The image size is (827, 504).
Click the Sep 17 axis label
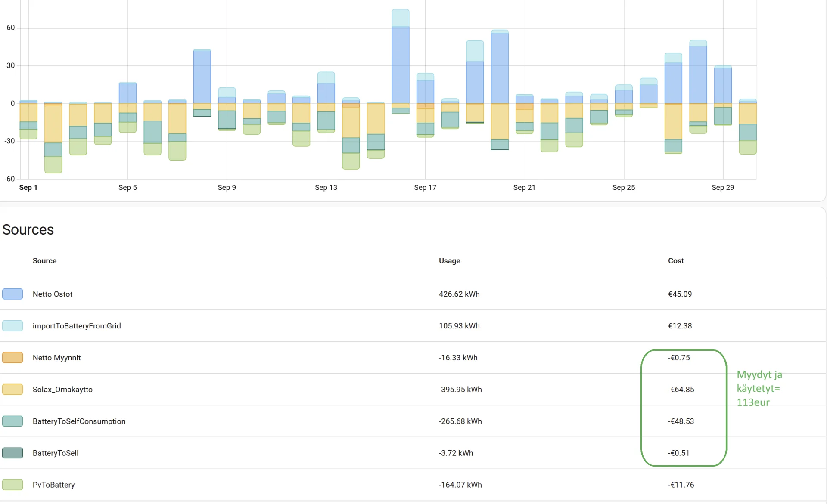(425, 188)
